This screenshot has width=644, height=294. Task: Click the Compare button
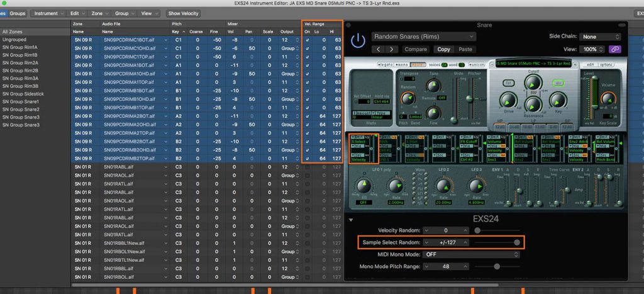tap(416, 49)
